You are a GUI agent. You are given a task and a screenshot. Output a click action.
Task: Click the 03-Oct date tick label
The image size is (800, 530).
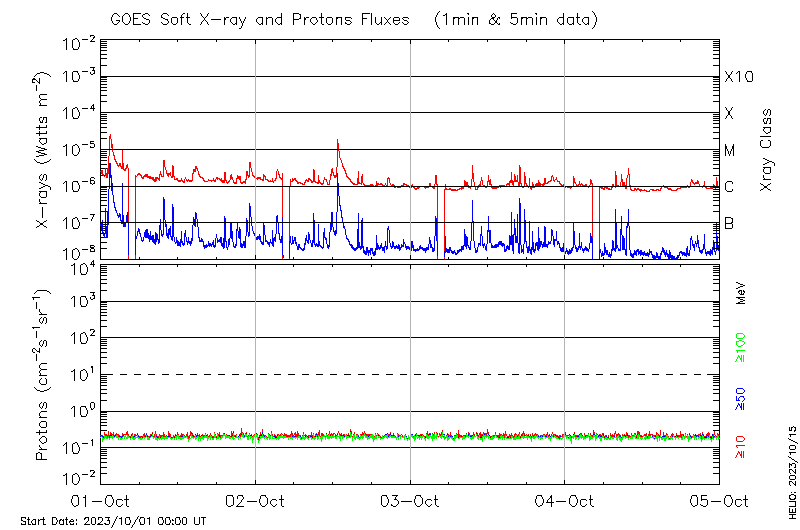click(410, 500)
